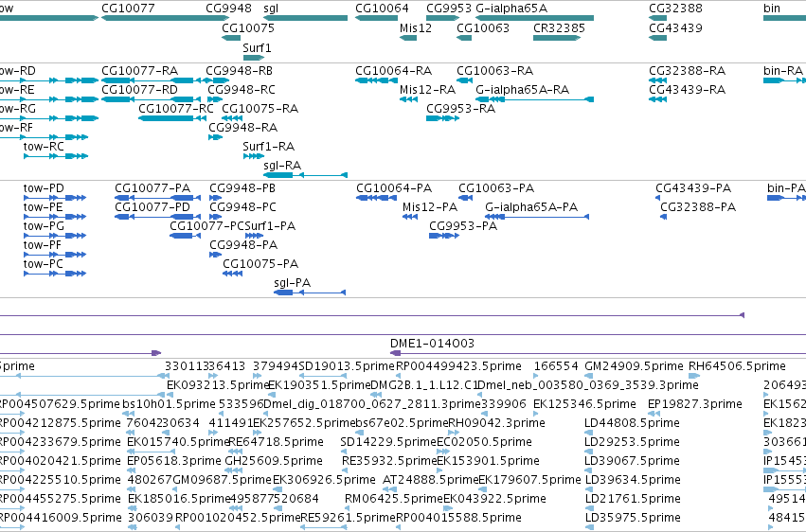The width and height of the screenshot is (806, 532).
Task: Click the sgl gene label in top track
Action: click(x=271, y=9)
